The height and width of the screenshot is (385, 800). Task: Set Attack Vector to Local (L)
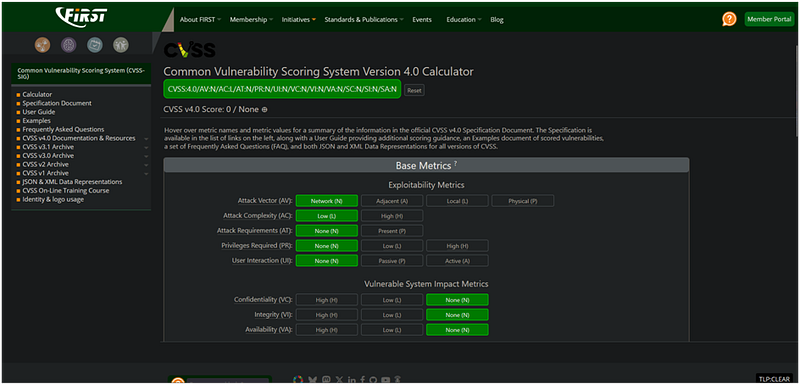click(457, 201)
